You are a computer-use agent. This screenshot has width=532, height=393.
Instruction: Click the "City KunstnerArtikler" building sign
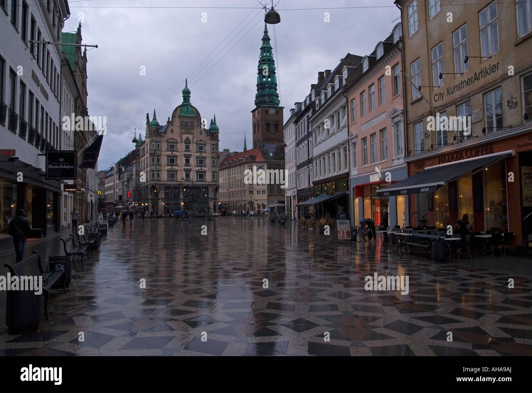[x=467, y=82]
